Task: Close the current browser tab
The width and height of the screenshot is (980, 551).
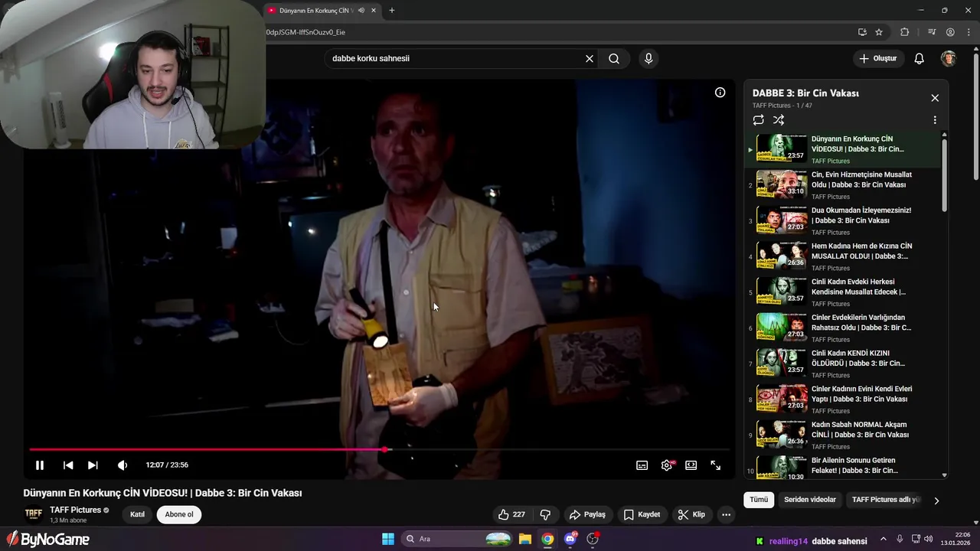Action: tap(374, 10)
